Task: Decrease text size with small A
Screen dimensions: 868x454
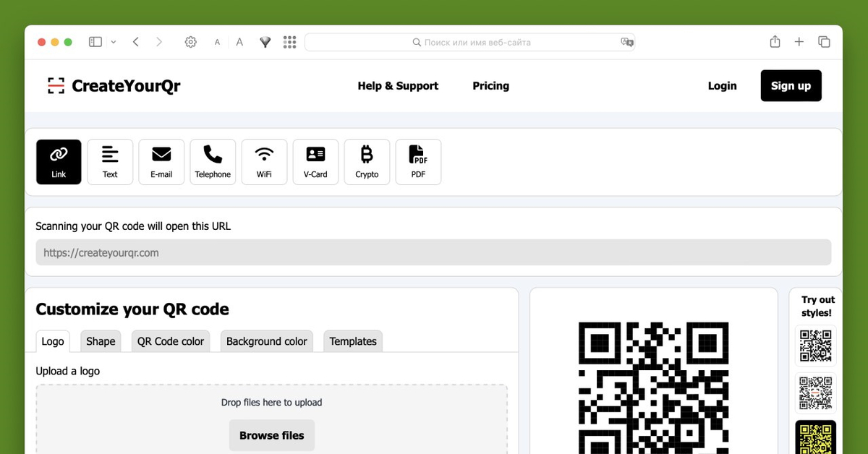Action: [217, 43]
